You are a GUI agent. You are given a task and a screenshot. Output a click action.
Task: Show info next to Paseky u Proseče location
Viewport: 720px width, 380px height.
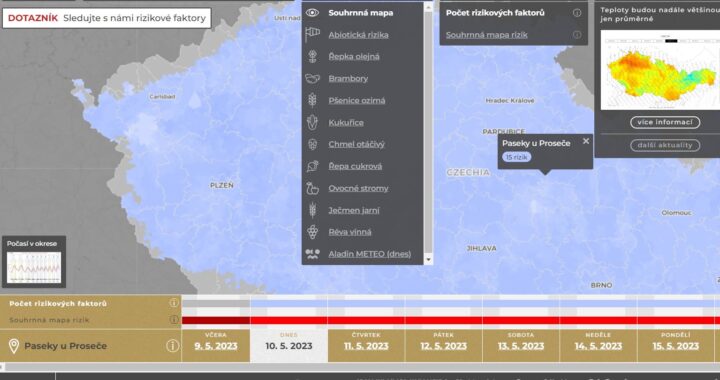click(172, 346)
